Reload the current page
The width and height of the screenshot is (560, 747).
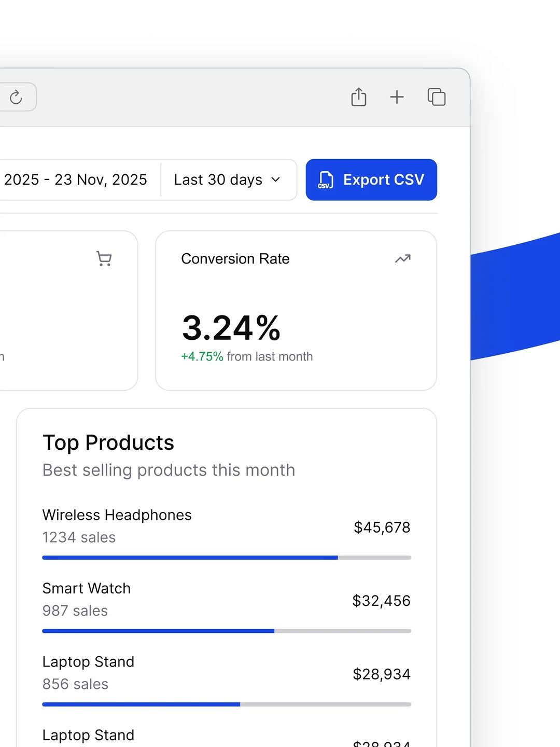(16, 97)
